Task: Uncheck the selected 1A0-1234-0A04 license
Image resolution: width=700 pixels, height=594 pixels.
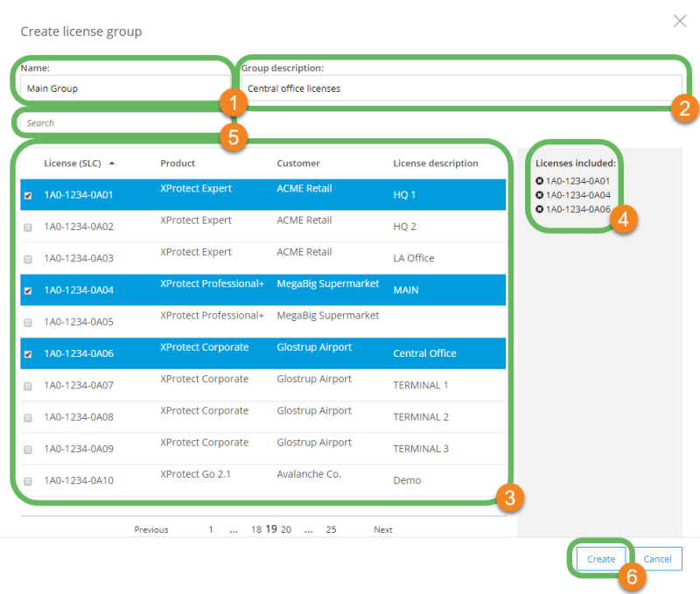Action: 26,290
